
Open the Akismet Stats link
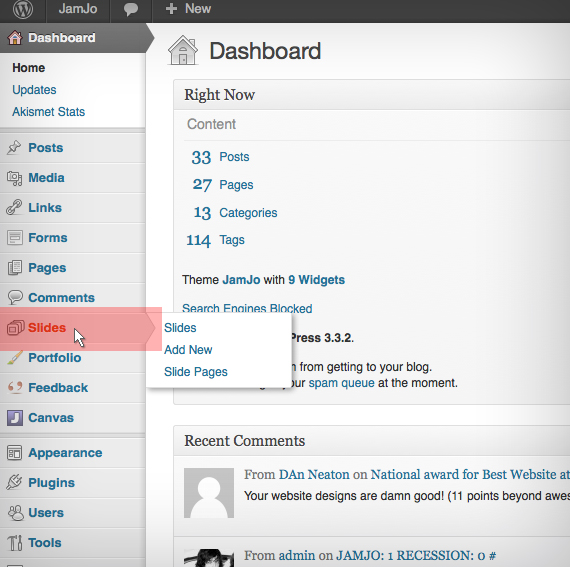[x=48, y=112]
